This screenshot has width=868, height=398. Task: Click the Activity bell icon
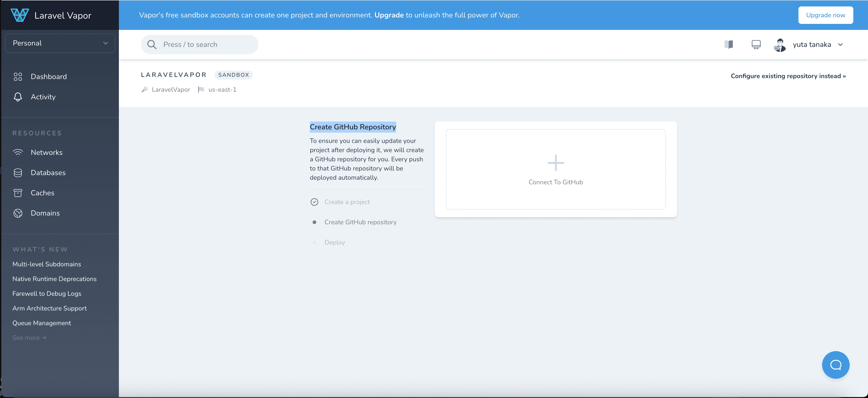[18, 97]
